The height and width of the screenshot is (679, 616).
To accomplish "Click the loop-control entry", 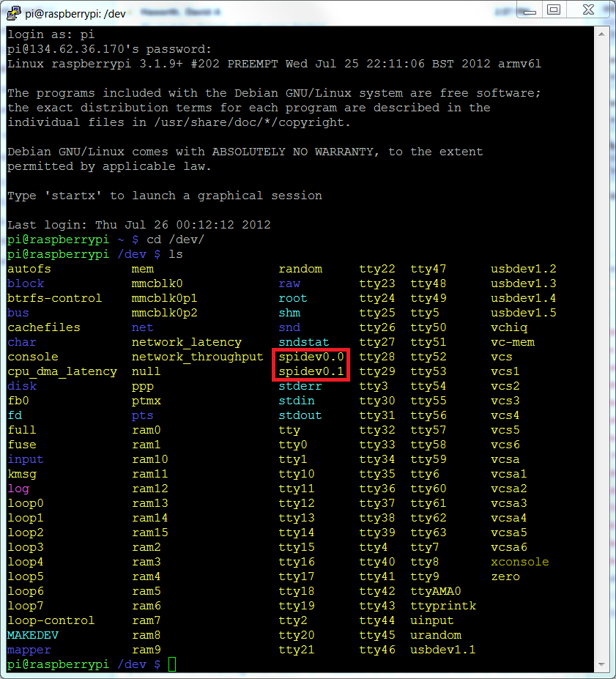I will (x=51, y=620).
